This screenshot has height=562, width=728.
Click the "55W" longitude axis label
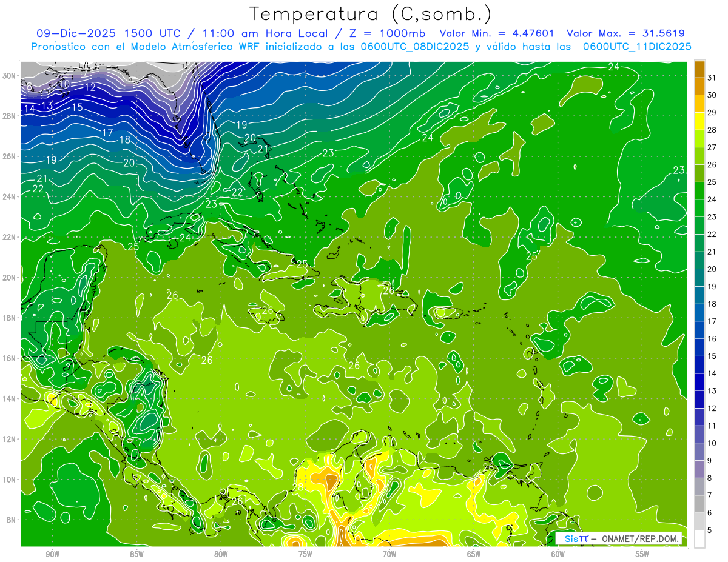click(x=642, y=554)
